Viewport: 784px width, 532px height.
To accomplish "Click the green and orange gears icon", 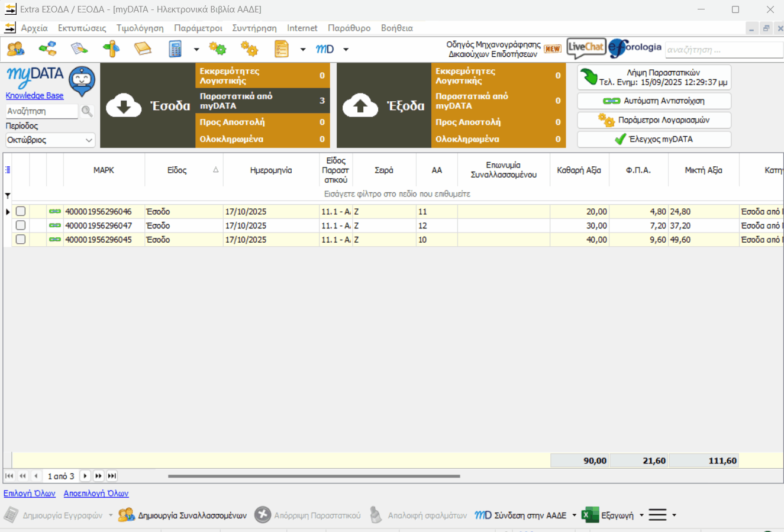I will point(218,49).
